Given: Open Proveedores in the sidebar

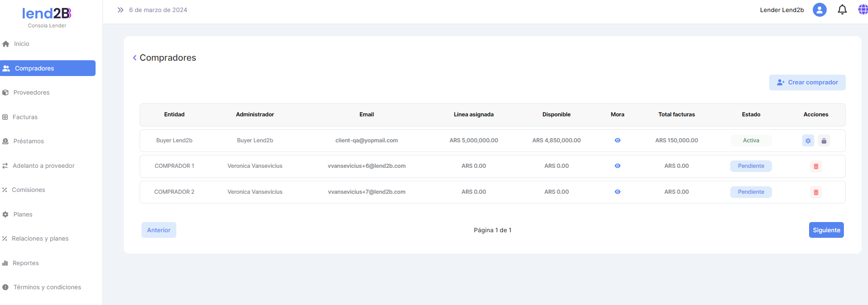Looking at the screenshot, I should (x=31, y=93).
